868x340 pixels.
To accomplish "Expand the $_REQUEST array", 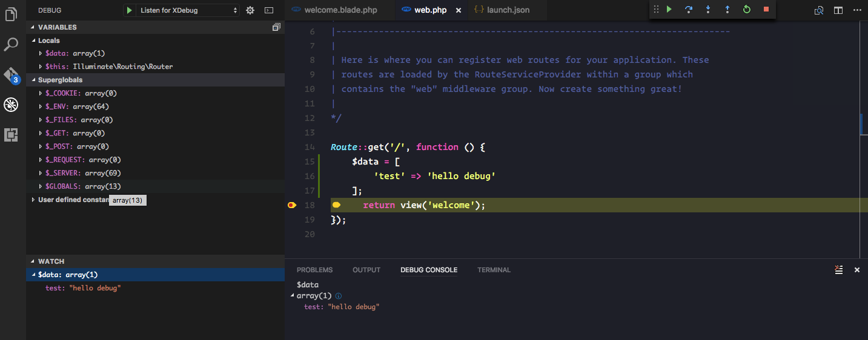I will point(41,160).
